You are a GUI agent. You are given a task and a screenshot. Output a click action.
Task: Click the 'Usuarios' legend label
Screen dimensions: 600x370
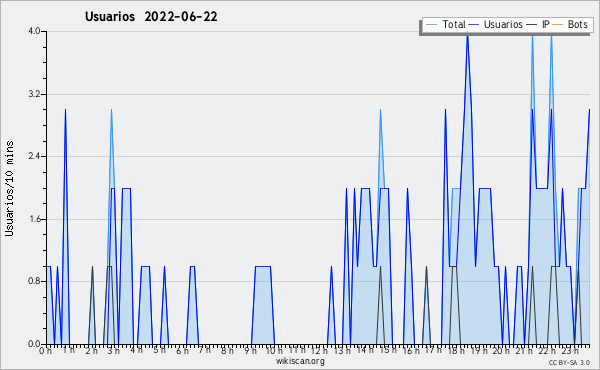click(503, 24)
